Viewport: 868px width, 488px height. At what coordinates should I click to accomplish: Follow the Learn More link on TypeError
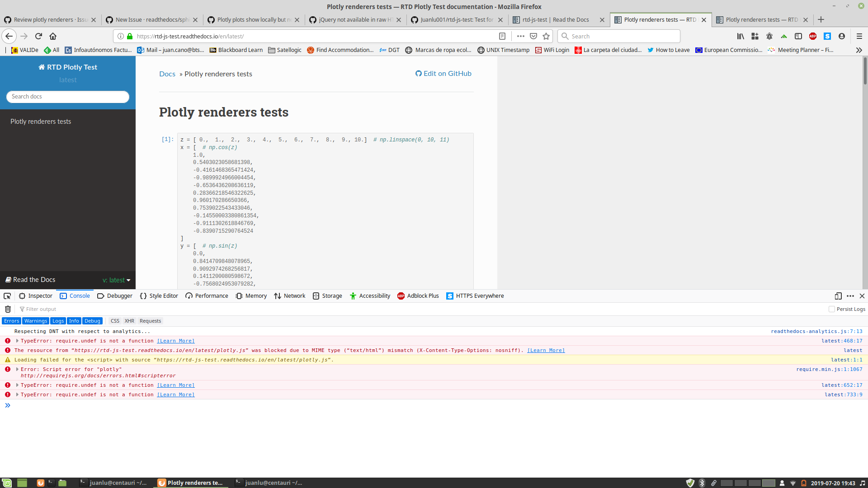coord(175,340)
